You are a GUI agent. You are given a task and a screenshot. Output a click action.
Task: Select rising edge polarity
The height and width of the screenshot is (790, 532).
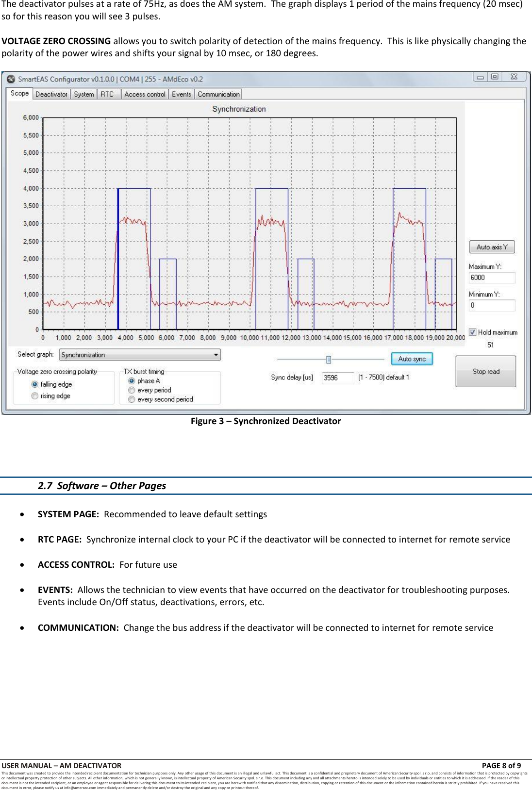(35, 396)
